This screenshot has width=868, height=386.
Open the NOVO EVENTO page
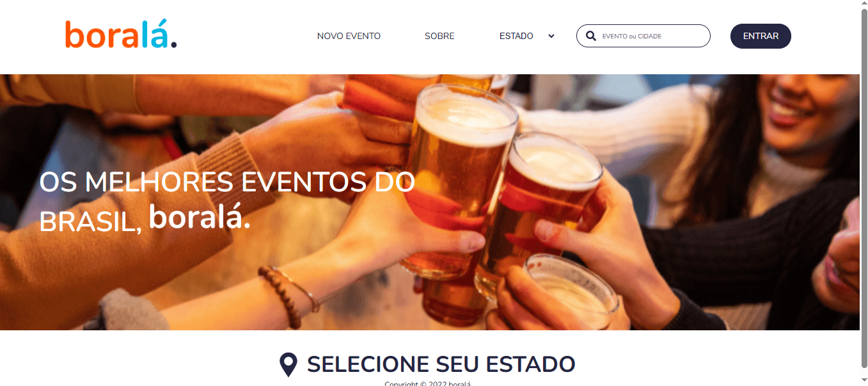(349, 36)
